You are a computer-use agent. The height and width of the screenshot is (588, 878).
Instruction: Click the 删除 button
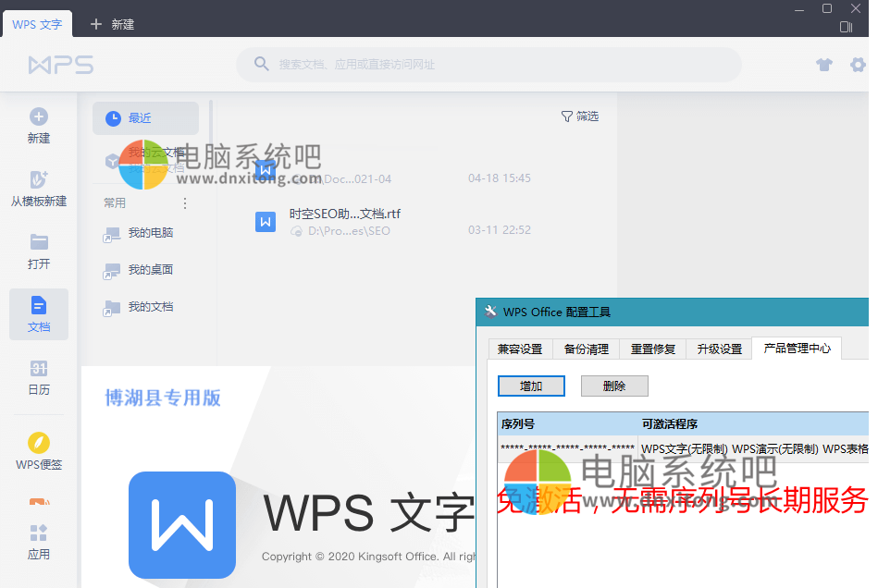[x=614, y=386]
